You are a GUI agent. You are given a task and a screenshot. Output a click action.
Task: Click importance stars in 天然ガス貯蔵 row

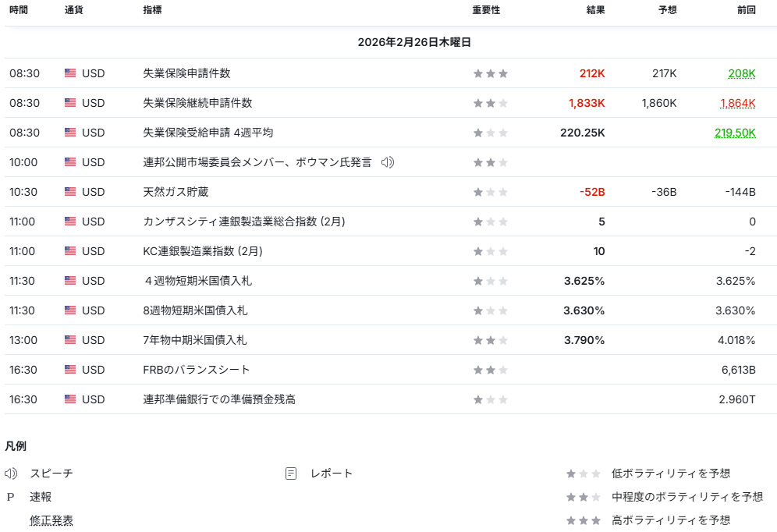490,192
